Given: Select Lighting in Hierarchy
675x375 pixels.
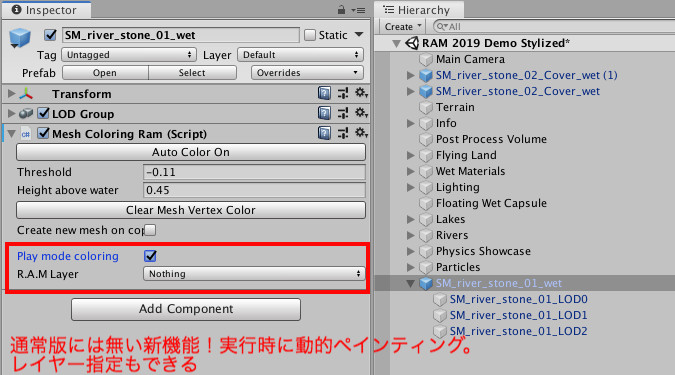Looking at the screenshot, I should 458,187.
